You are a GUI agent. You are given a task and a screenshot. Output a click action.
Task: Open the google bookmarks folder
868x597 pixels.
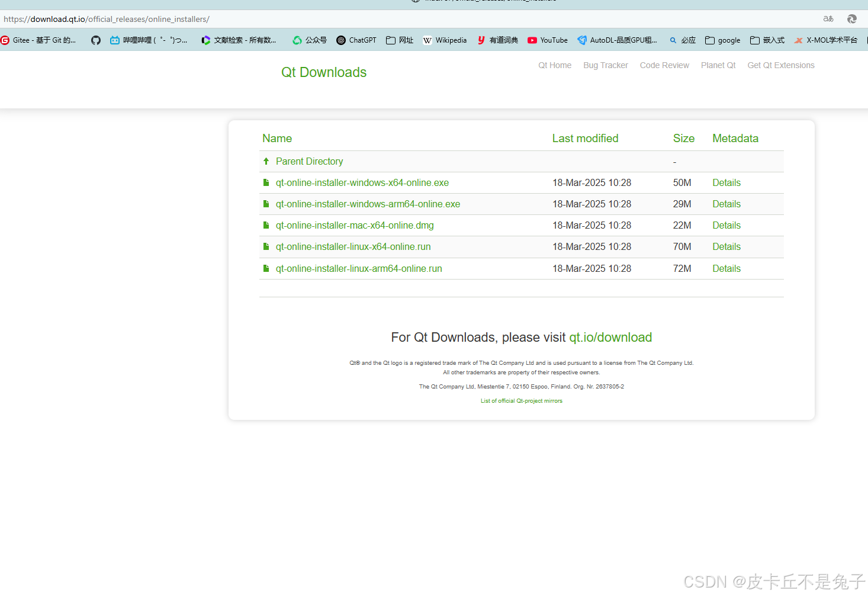pyautogui.click(x=722, y=40)
